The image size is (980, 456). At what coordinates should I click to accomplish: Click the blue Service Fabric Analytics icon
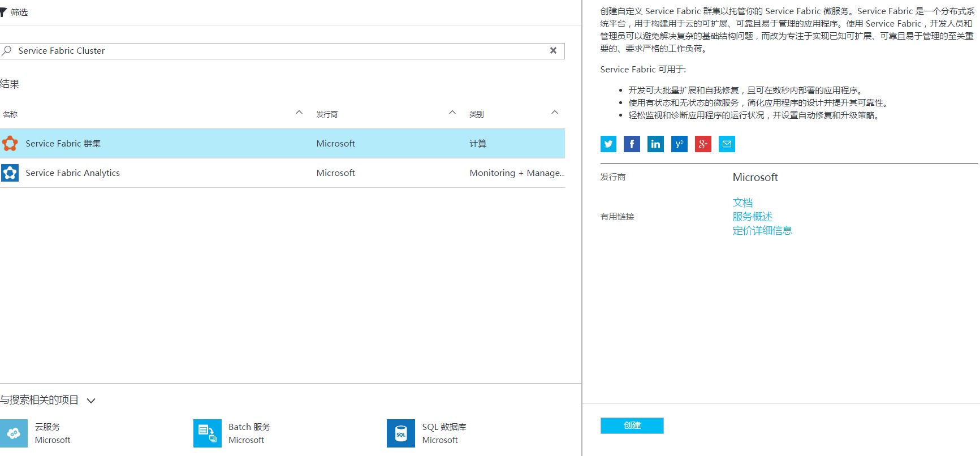click(10, 173)
